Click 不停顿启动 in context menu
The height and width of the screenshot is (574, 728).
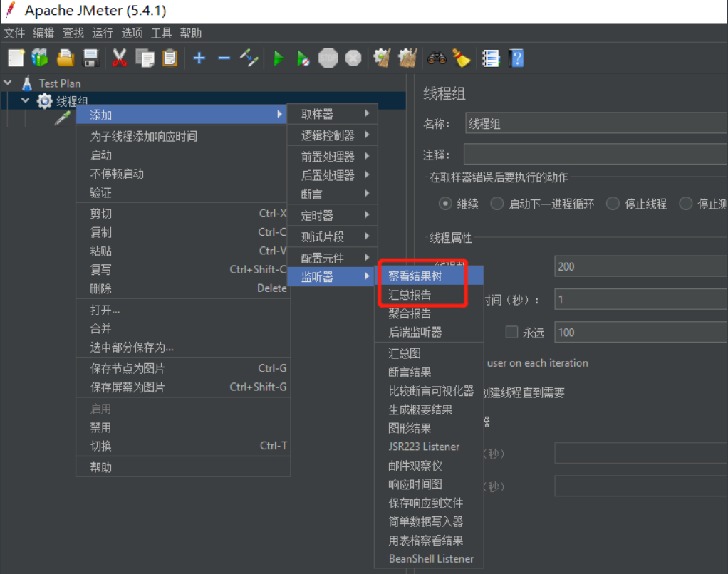point(183,174)
